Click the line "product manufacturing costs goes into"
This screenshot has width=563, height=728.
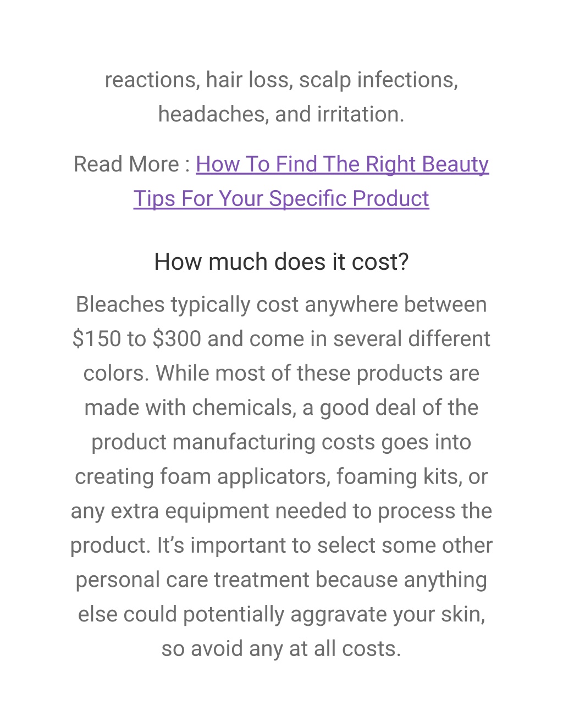[281, 442]
